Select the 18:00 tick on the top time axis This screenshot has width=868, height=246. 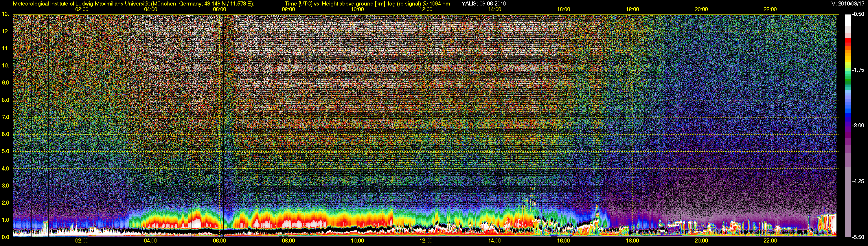tap(632, 10)
